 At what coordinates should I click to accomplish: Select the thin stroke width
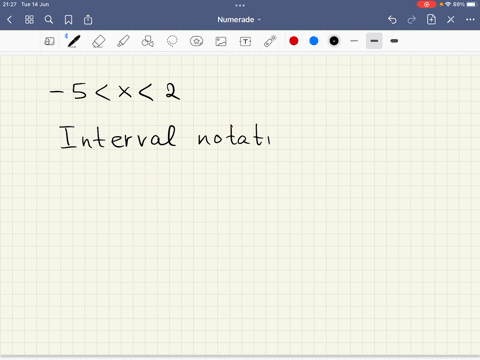click(354, 41)
